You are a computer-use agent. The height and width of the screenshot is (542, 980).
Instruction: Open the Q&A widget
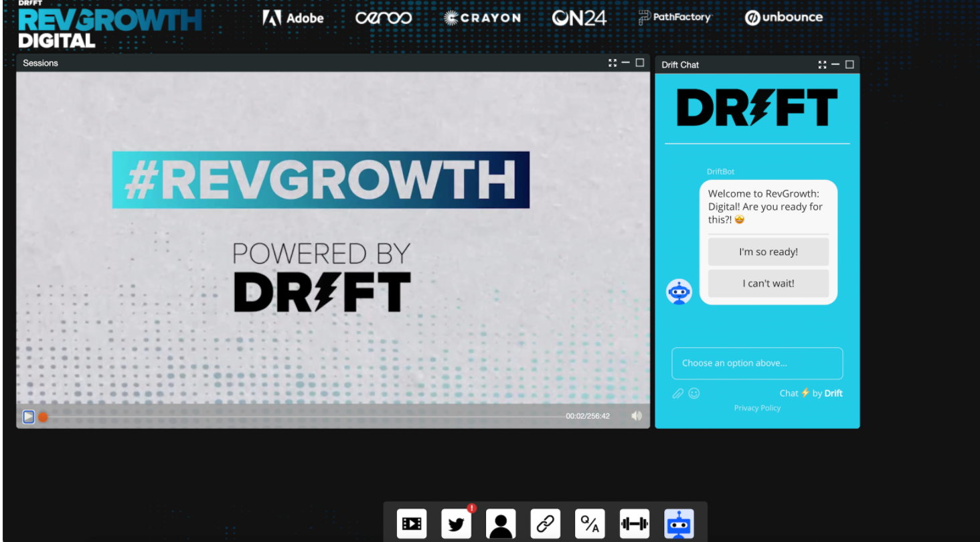point(590,523)
